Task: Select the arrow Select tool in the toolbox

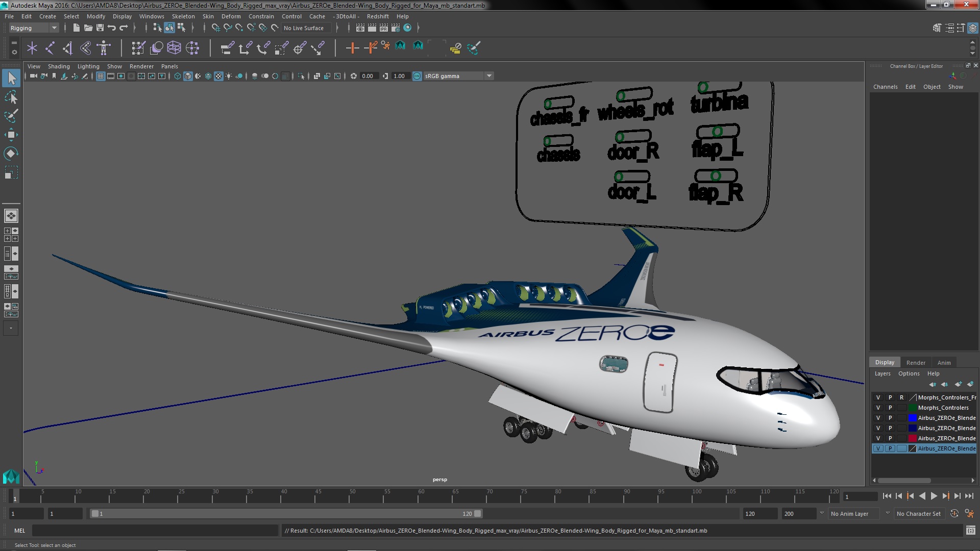Action: pyautogui.click(x=11, y=78)
